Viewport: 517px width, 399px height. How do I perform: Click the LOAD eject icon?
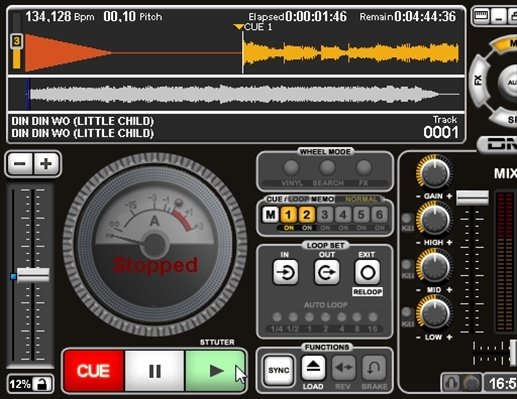tap(313, 367)
